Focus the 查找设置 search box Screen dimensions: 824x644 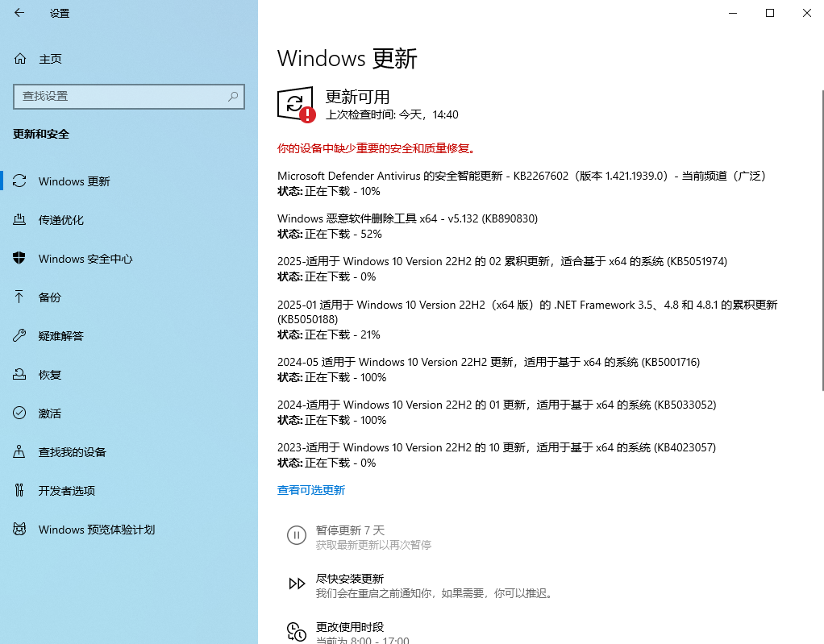[129, 97]
